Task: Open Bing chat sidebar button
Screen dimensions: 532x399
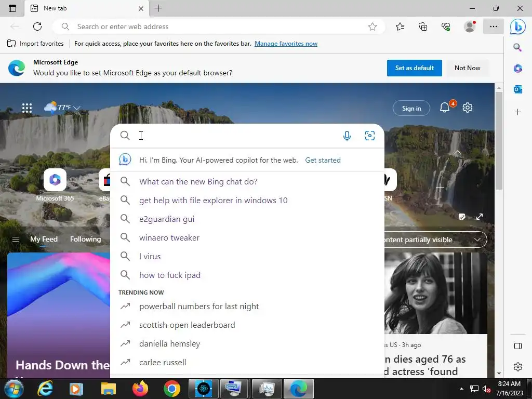Action: [x=518, y=26]
